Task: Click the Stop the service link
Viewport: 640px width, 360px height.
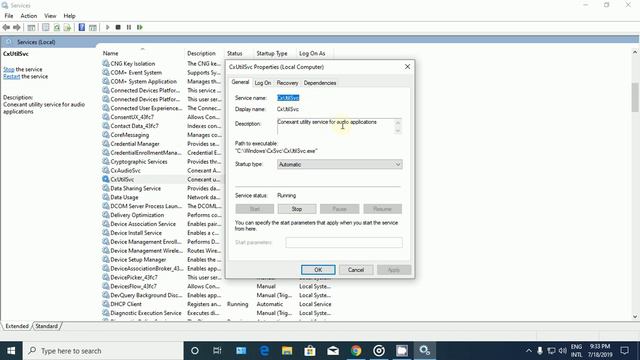Action: [x=9, y=69]
